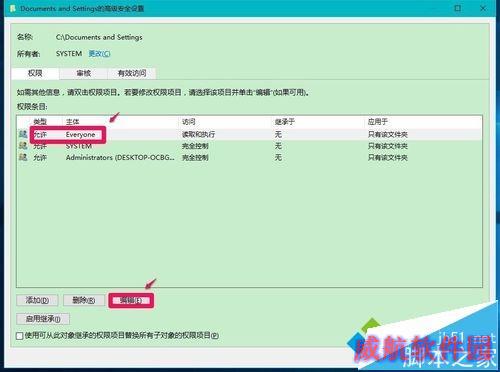The height and width of the screenshot is (372, 500).
Task: Switch to the 权限 tab
Action: (35, 73)
